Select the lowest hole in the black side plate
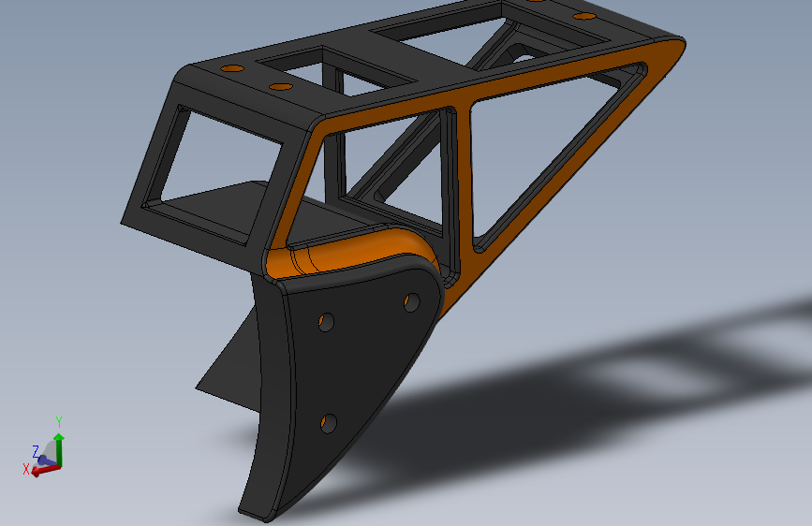Screen dimensions: 812x526 329,423
